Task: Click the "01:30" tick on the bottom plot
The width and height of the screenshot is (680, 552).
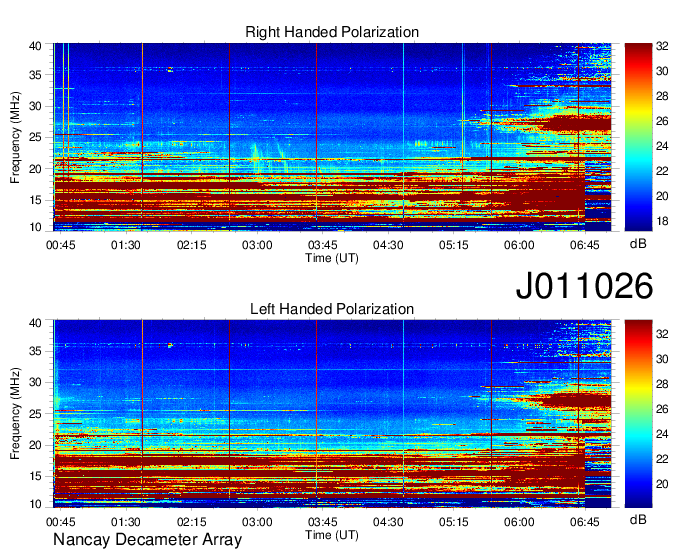Action: point(126,522)
